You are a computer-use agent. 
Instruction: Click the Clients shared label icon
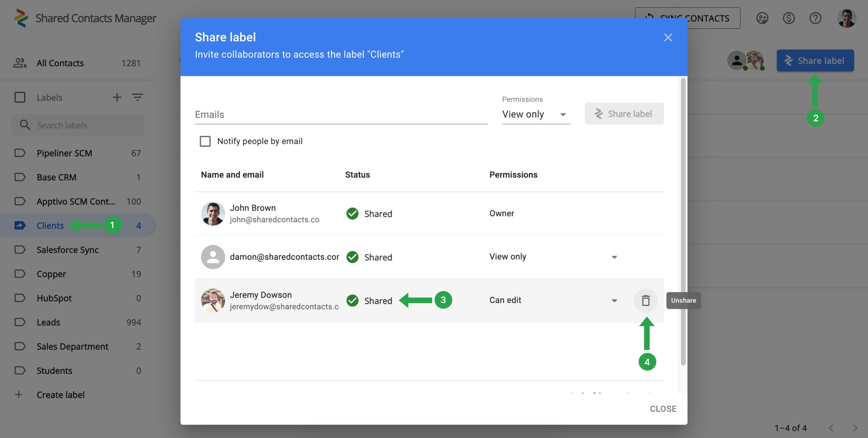tap(20, 225)
